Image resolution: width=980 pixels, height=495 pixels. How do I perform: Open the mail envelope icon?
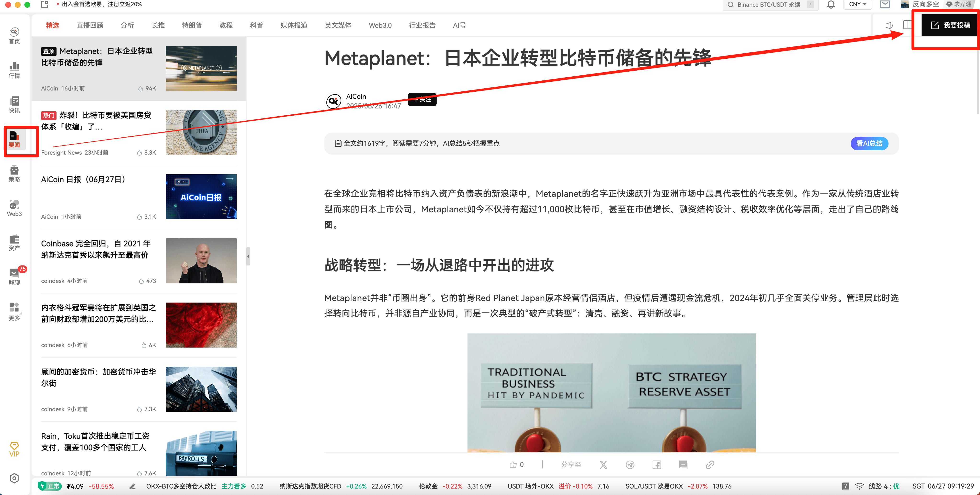click(885, 5)
